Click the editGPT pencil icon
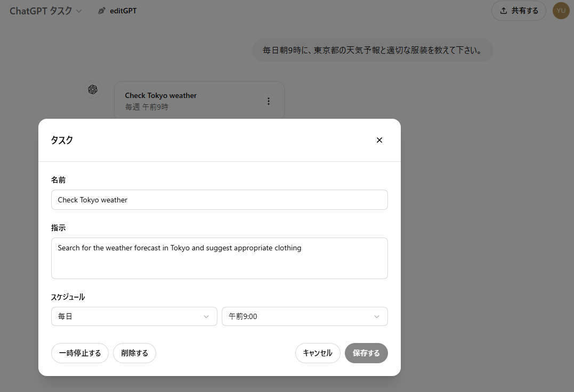Viewport: 574px width, 392px height. click(x=101, y=10)
